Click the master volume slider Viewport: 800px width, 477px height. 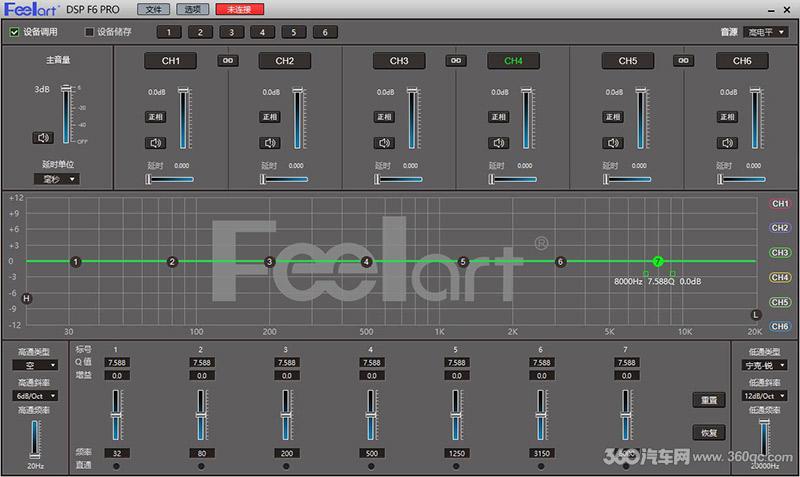(66, 114)
